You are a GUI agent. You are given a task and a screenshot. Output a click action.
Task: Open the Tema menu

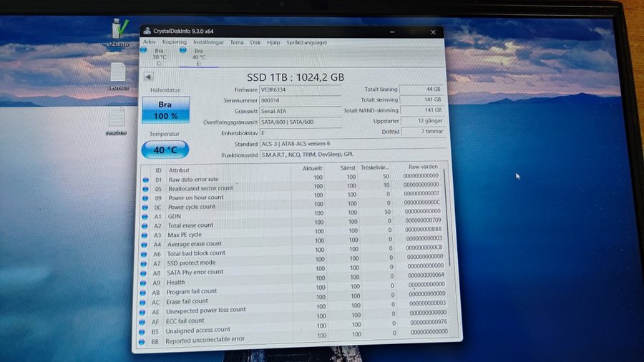[237, 42]
